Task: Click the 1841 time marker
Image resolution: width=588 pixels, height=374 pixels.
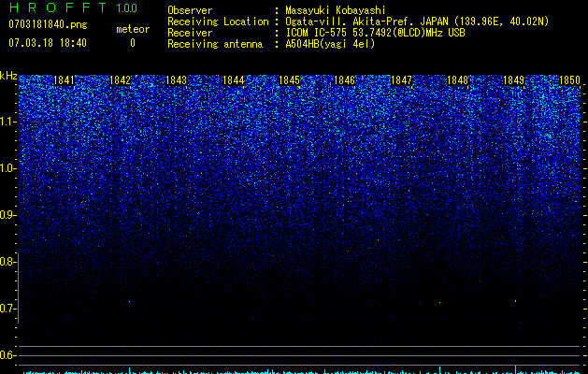Action: coord(65,80)
